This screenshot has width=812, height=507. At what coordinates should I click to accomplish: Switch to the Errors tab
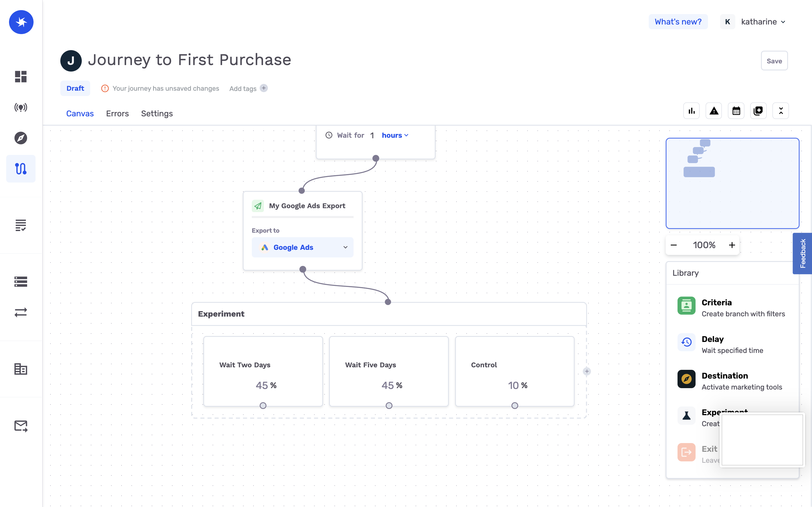click(x=117, y=113)
